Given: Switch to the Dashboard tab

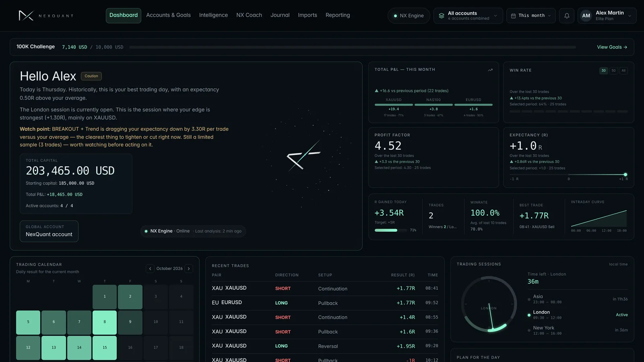Looking at the screenshot, I should pyautogui.click(x=124, y=15).
